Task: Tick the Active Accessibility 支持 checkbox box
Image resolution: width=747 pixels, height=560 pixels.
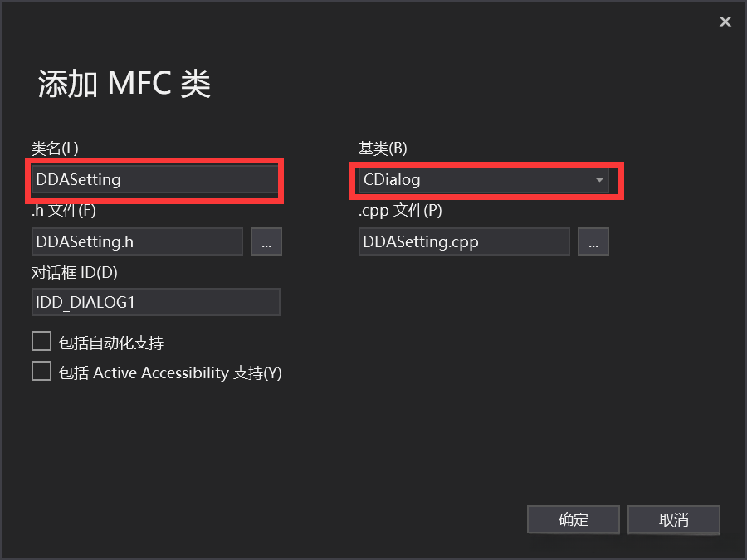Action: [41, 371]
